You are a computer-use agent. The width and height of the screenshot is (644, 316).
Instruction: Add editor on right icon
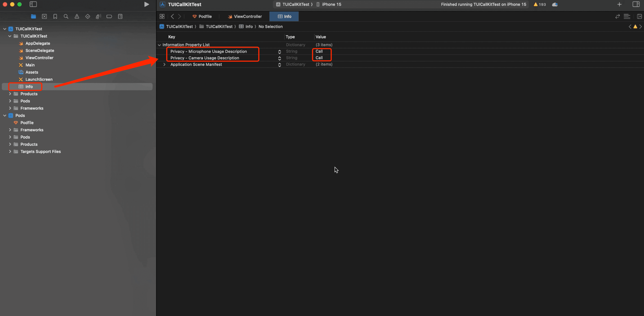(639, 16)
